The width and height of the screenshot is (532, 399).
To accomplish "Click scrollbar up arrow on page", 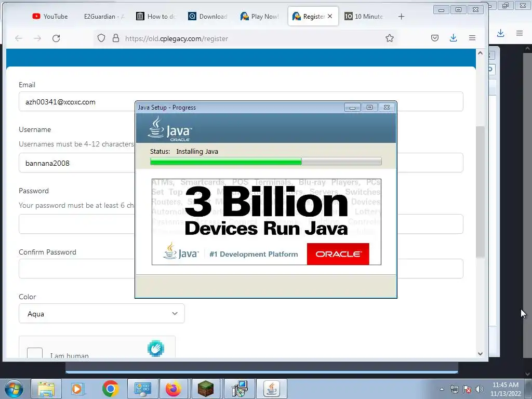I will pos(480,53).
